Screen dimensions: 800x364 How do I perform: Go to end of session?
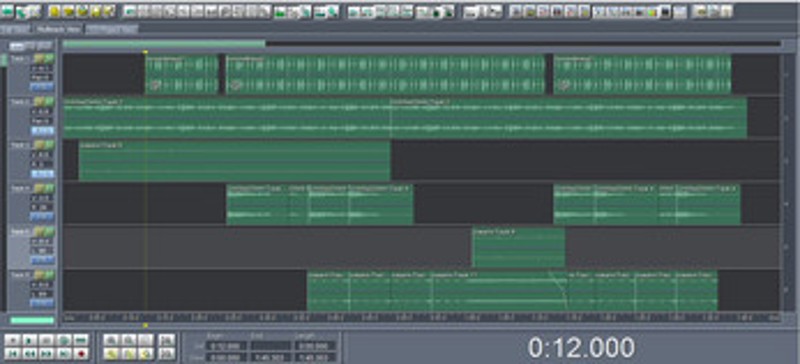(x=64, y=353)
